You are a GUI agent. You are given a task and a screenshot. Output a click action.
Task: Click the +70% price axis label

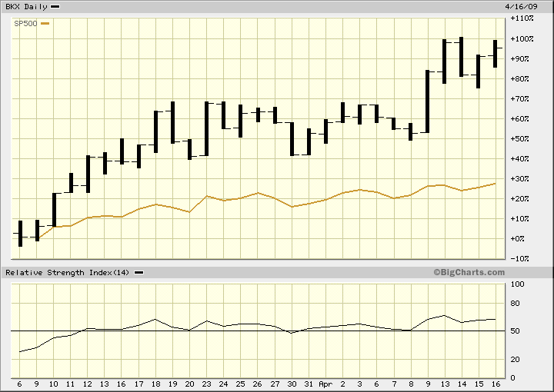(519, 99)
